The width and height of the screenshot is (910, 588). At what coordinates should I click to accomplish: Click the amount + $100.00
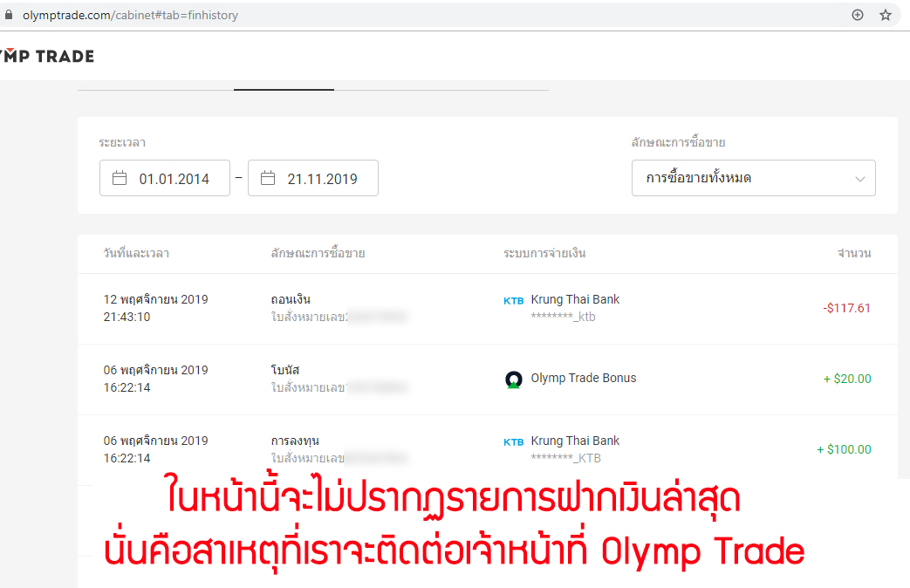pos(844,449)
